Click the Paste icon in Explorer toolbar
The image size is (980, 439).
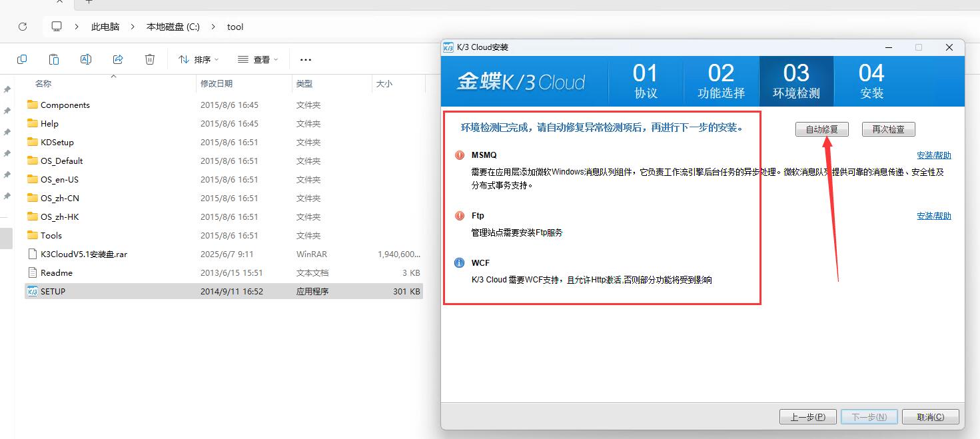pos(54,59)
